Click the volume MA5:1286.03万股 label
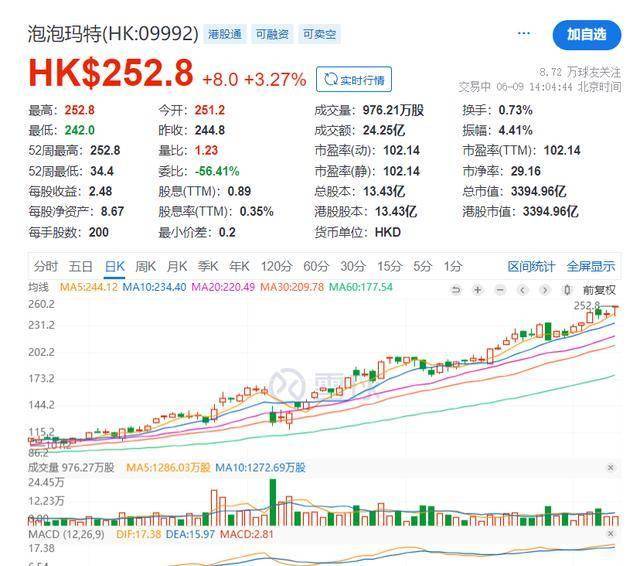This screenshot has width=640, height=566. [168, 468]
